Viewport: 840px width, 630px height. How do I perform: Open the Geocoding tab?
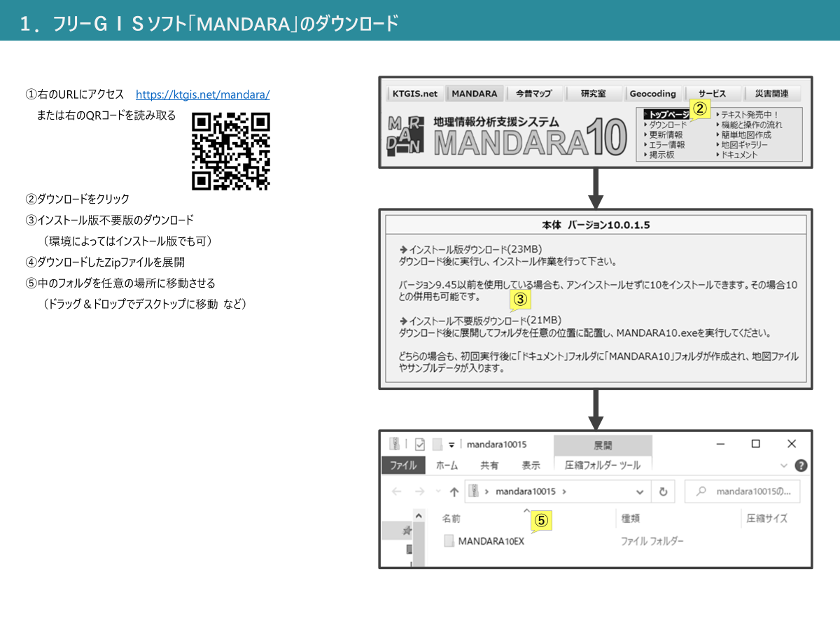click(652, 93)
